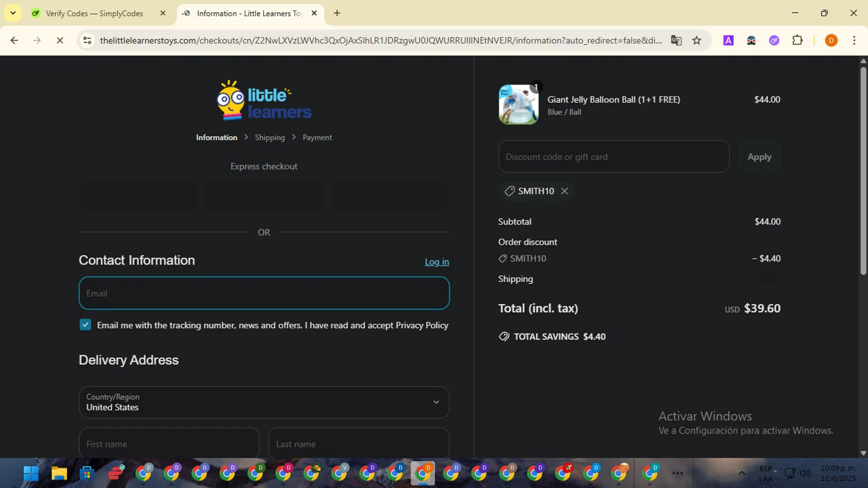868x488 pixels.
Task: Open the round purple extension icon
Action: [x=774, y=41]
